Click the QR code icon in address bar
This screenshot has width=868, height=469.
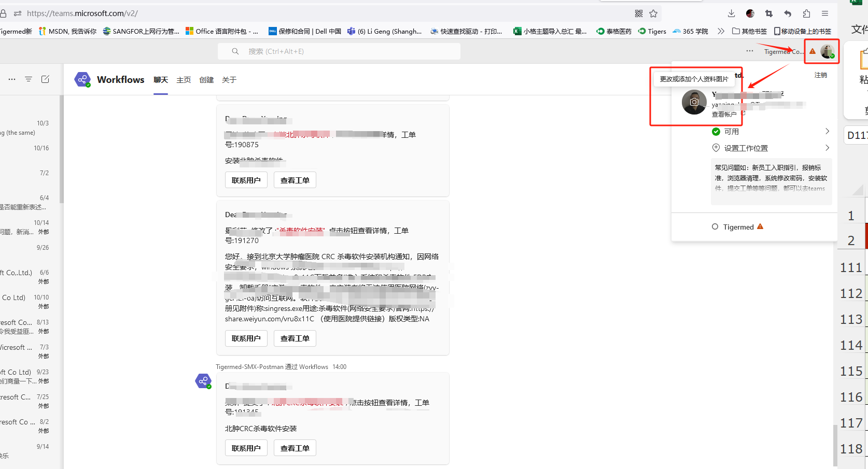point(639,13)
